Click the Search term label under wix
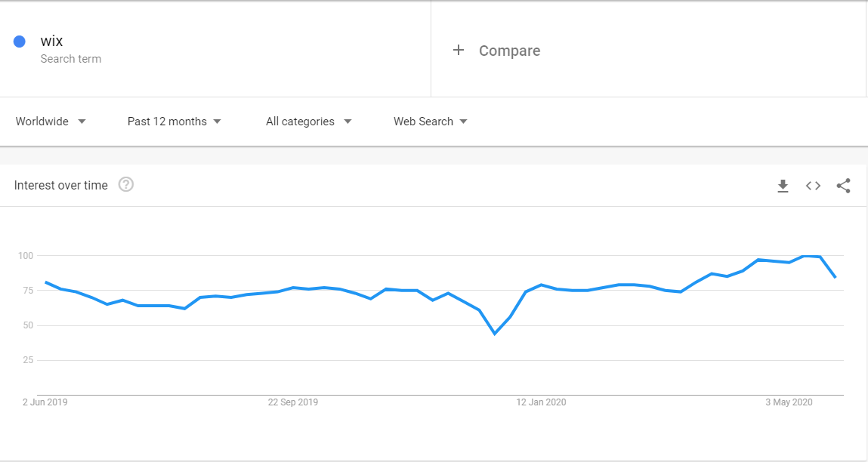The image size is (868, 462). [71, 59]
